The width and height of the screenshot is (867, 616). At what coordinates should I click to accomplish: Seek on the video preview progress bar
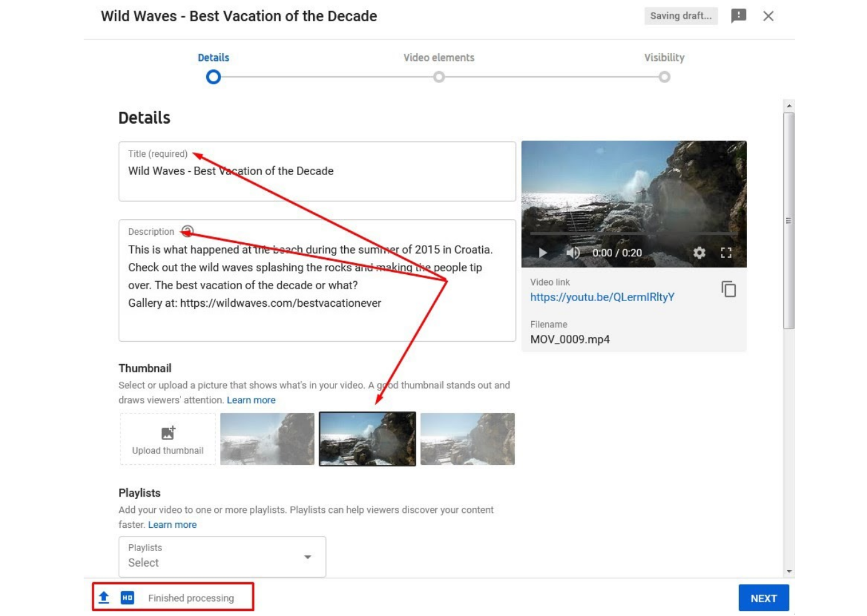pyautogui.click(x=634, y=234)
